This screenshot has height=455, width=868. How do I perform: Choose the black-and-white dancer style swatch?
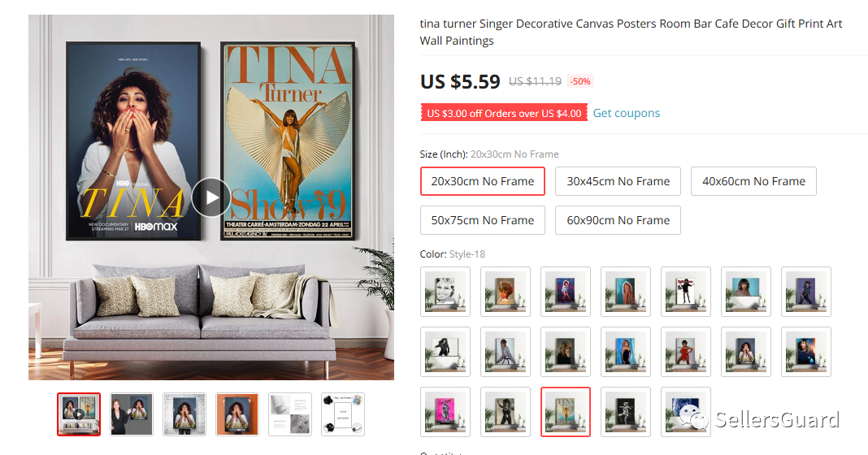coord(626,412)
